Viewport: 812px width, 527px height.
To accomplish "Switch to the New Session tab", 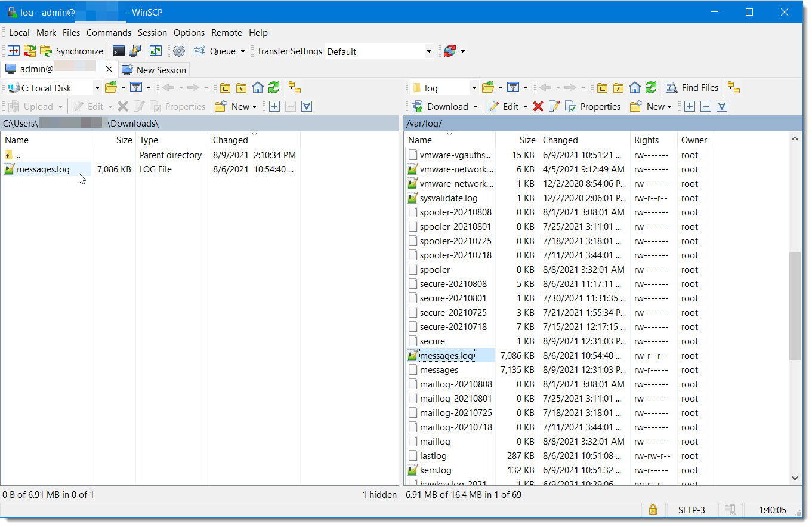I will point(154,70).
